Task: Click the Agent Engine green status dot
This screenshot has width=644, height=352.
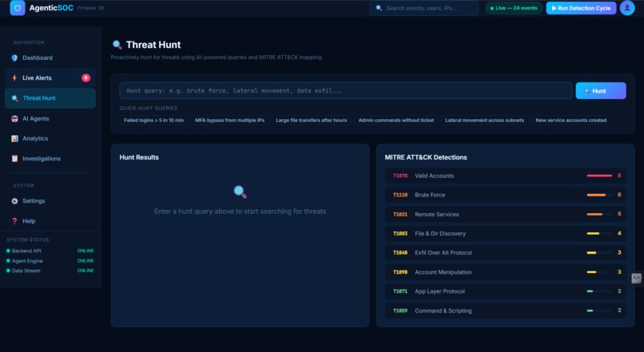Action: (x=8, y=261)
